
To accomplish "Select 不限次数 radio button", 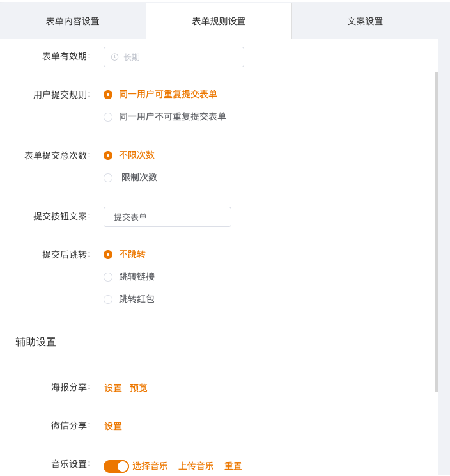I will (108, 155).
